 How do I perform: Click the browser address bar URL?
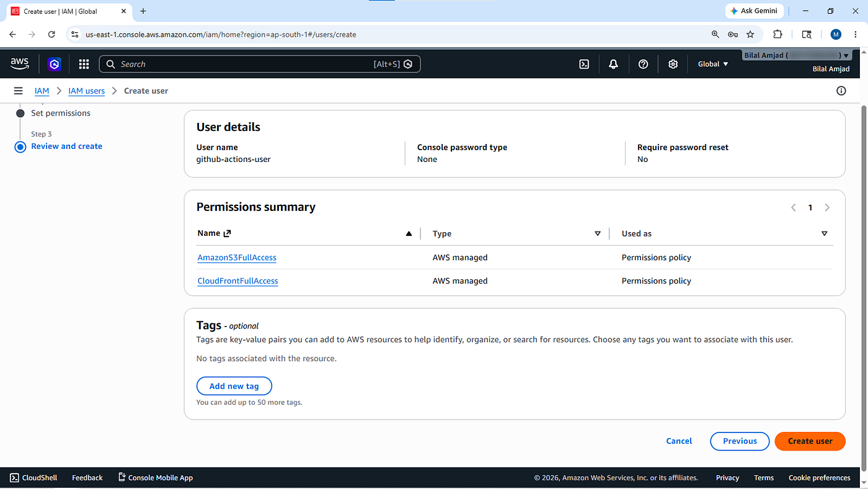tap(221, 35)
